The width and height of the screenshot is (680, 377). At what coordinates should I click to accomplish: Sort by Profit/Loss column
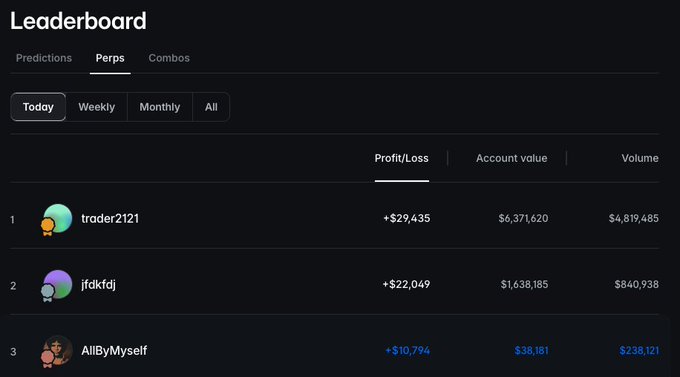click(x=402, y=158)
